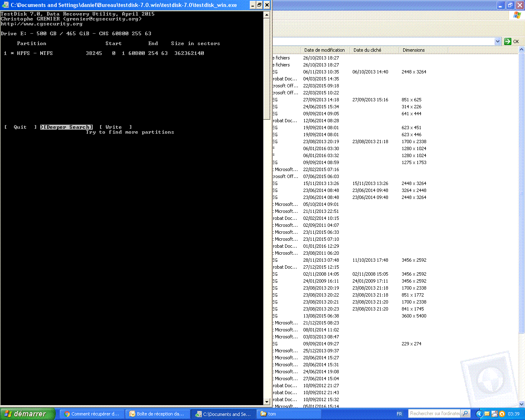Click the Explorer address bar field
525x420 pixels.
(383, 41)
